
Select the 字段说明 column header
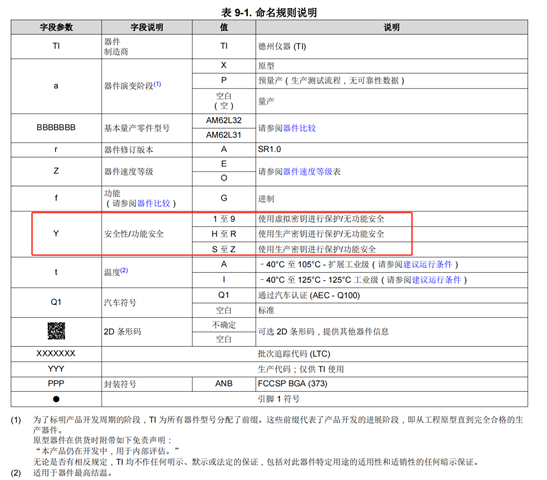click(147, 27)
